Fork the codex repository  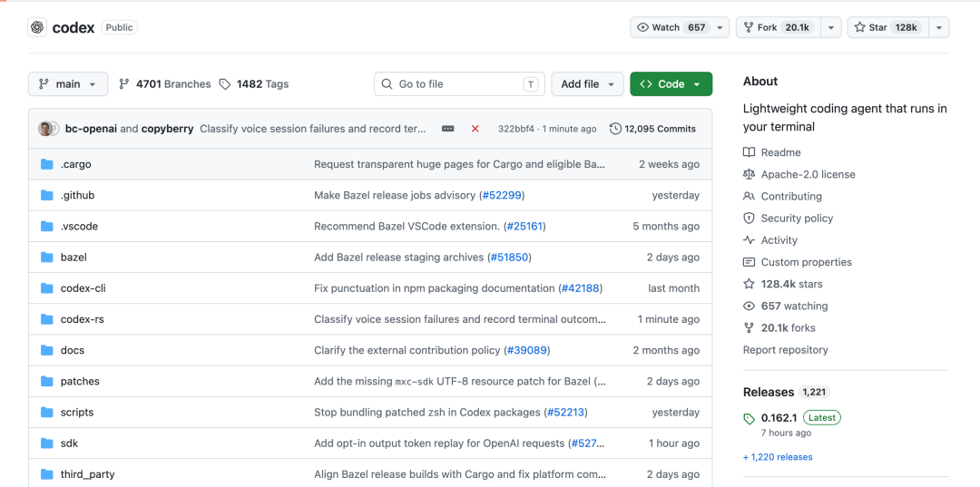779,27
